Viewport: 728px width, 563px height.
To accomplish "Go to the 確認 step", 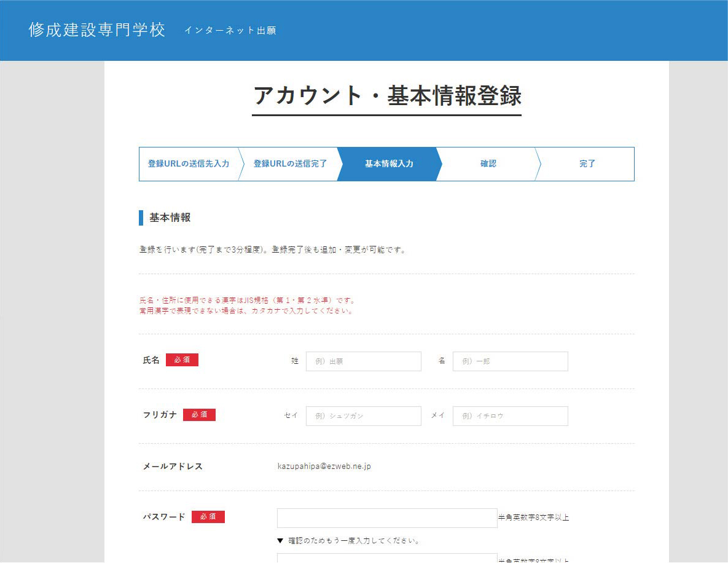I will pyautogui.click(x=488, y=164).
